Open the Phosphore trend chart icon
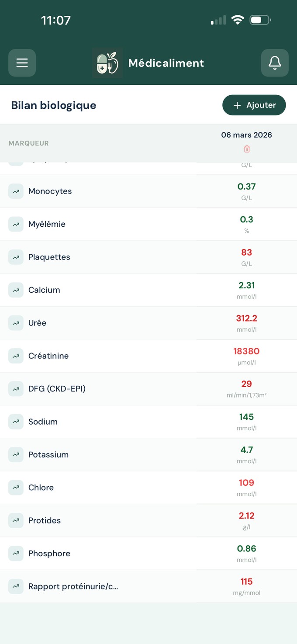Image resolution: width=297 pixels, height=644 pixels. click(x=16, y=554)
